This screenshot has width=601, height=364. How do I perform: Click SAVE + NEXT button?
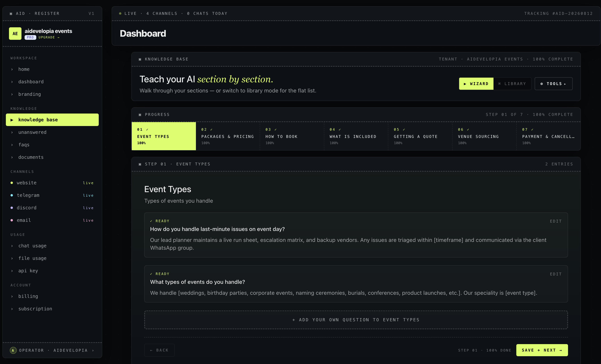coord(542,350)
